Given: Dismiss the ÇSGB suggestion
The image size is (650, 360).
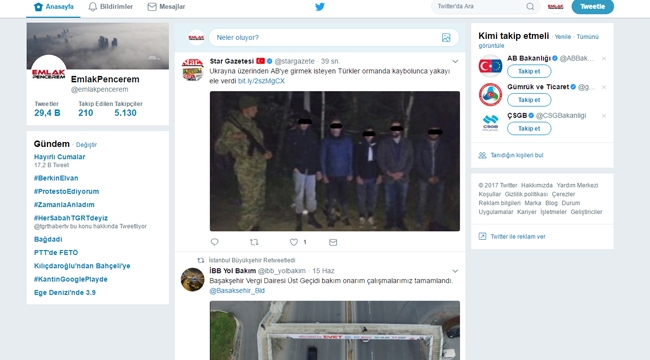Looking at the screenshot, I should point(604,116).
